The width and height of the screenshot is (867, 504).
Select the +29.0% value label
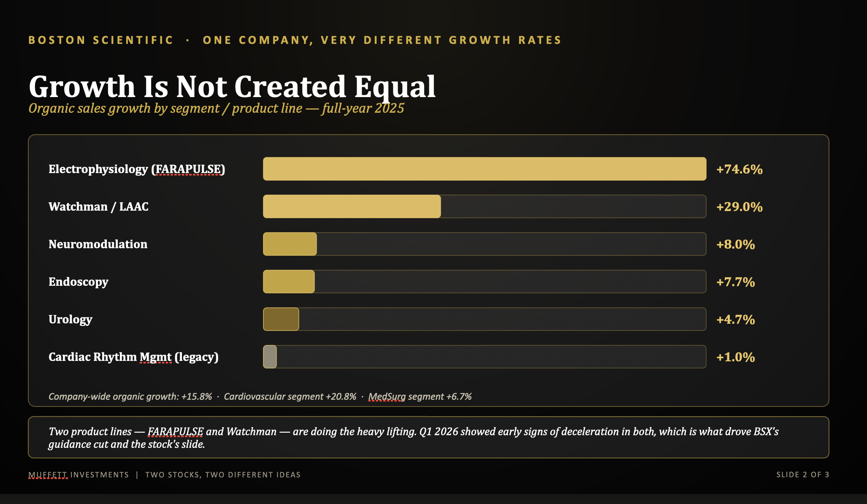[x=740, y=207]
